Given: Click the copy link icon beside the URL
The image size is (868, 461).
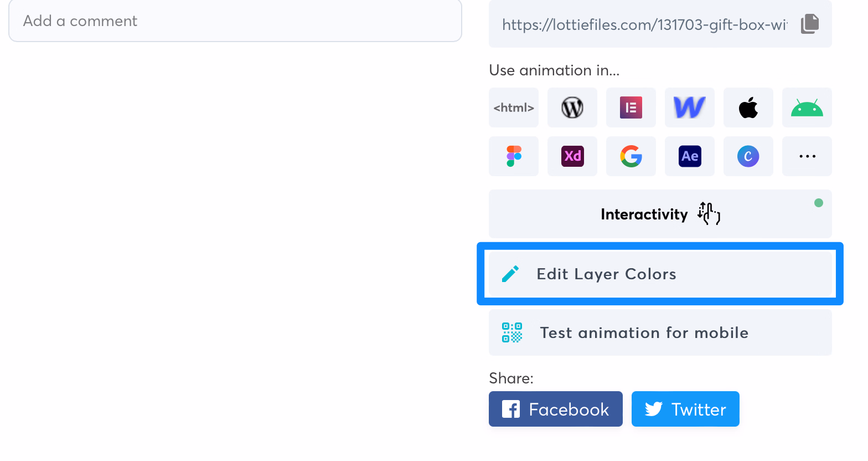Looking at the screenshot, I should point(809,24).
